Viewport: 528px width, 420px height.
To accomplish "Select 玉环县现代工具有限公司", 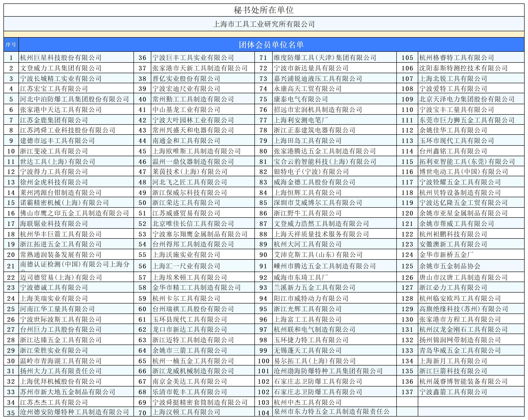I will pyautogui.click(x=190, y=319).
